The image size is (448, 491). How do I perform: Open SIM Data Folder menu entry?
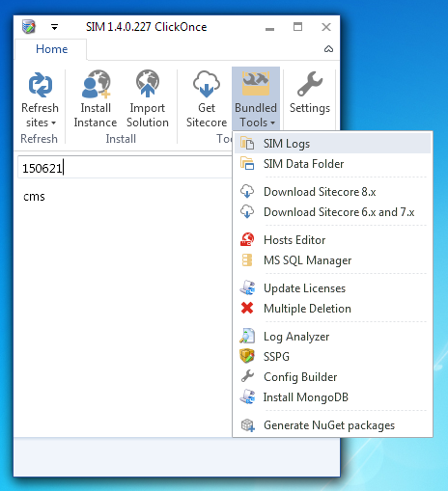coord(333,164)
